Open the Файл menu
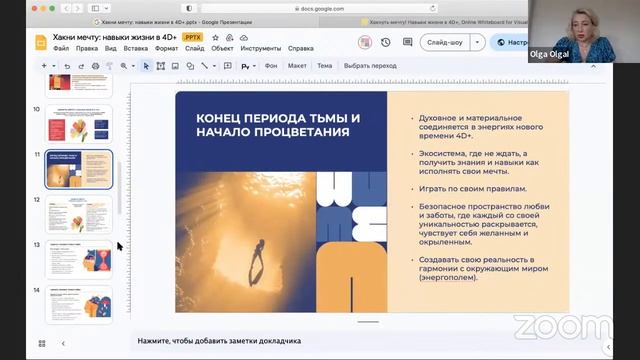Image resolution: width=640 pixels, height=360 pixels. (61, 48)
